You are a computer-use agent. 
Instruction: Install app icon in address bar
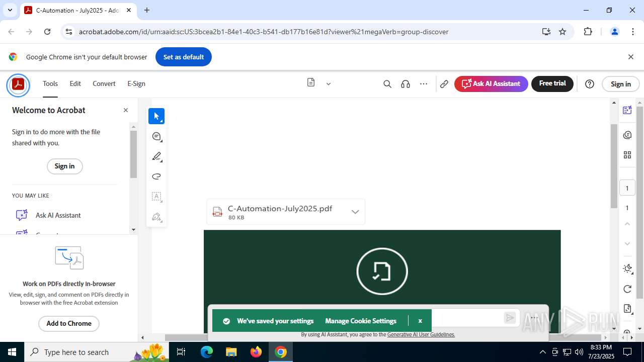tap(546, 32)
